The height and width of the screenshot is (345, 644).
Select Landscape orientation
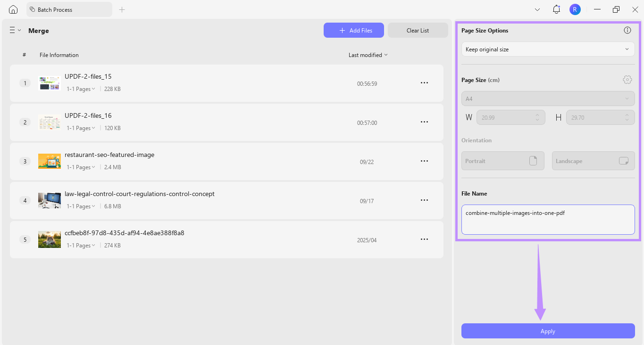(x=593, y=161)
